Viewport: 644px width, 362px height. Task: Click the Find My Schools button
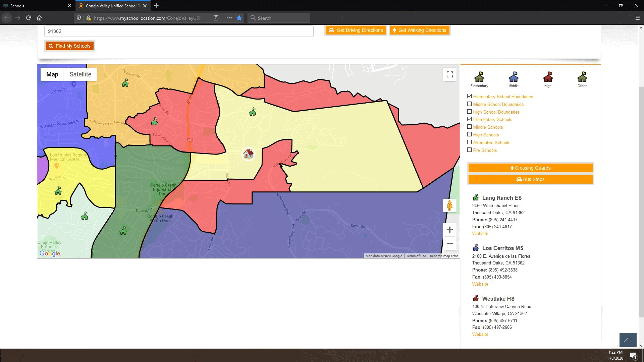pos(70,46)
